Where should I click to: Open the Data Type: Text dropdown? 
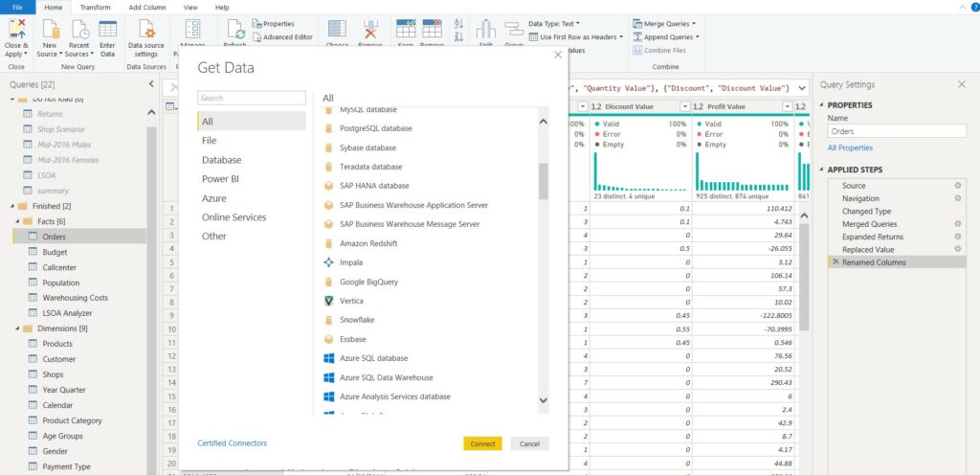click(x=554, y=24)
